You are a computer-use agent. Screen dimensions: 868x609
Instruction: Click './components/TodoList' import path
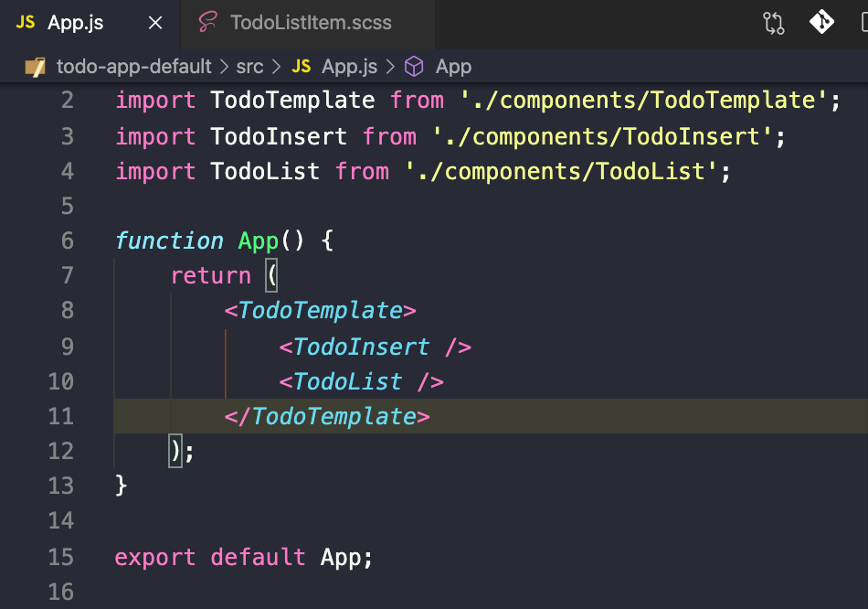561,172
